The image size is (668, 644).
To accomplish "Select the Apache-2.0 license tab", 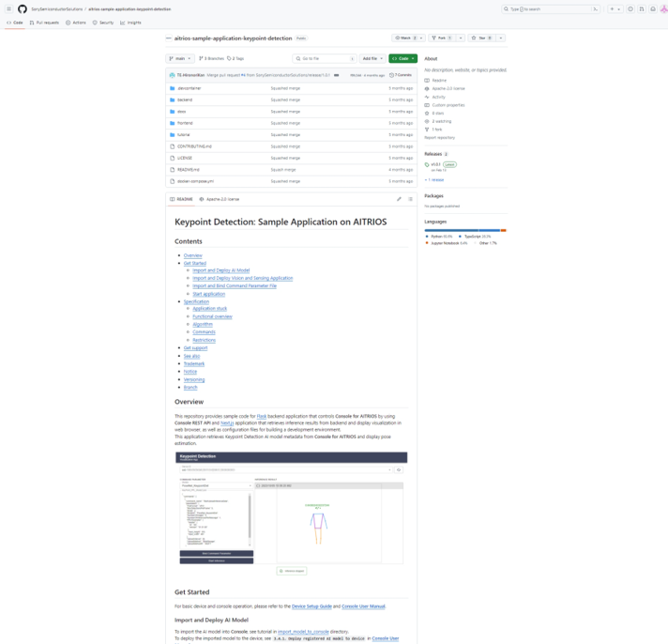I will coord(220,199).
